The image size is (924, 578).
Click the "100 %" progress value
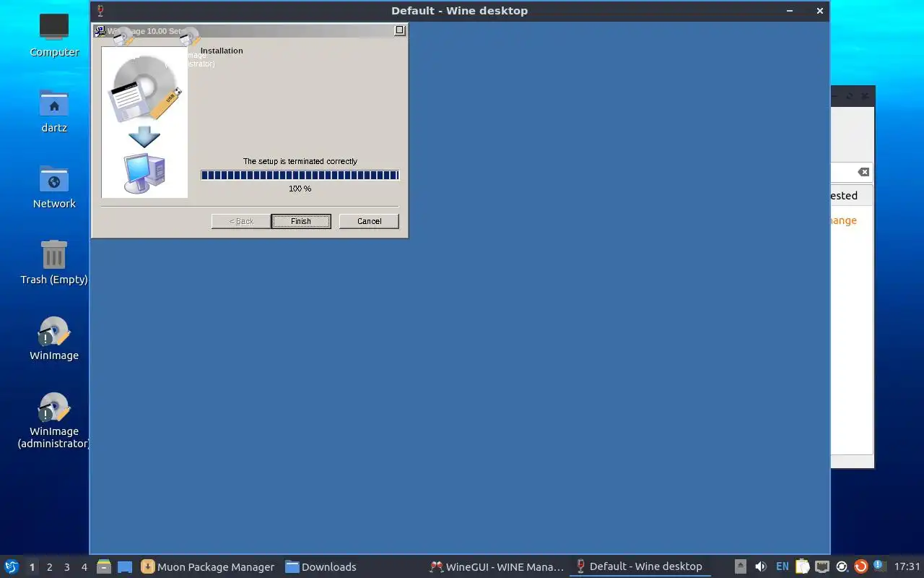coord(300,189)
